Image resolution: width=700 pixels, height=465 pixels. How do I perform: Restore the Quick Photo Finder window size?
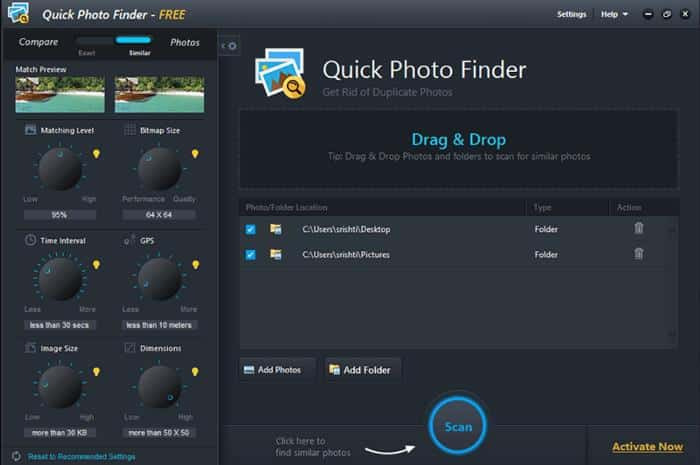[x=667, y=14]
